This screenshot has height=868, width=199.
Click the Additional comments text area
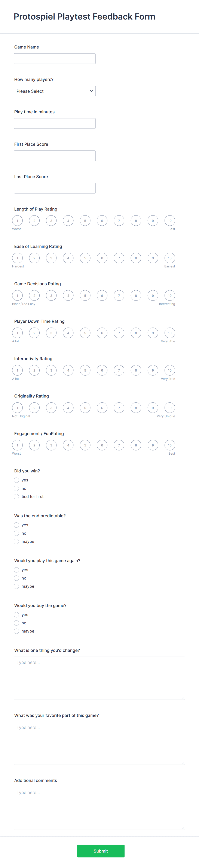[99, 808]
